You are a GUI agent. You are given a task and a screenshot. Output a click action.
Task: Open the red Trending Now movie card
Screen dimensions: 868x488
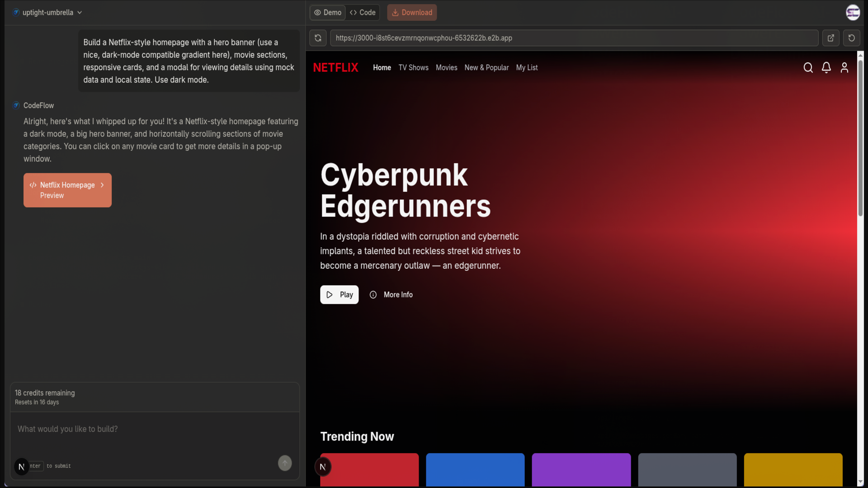tap(369, 470)
